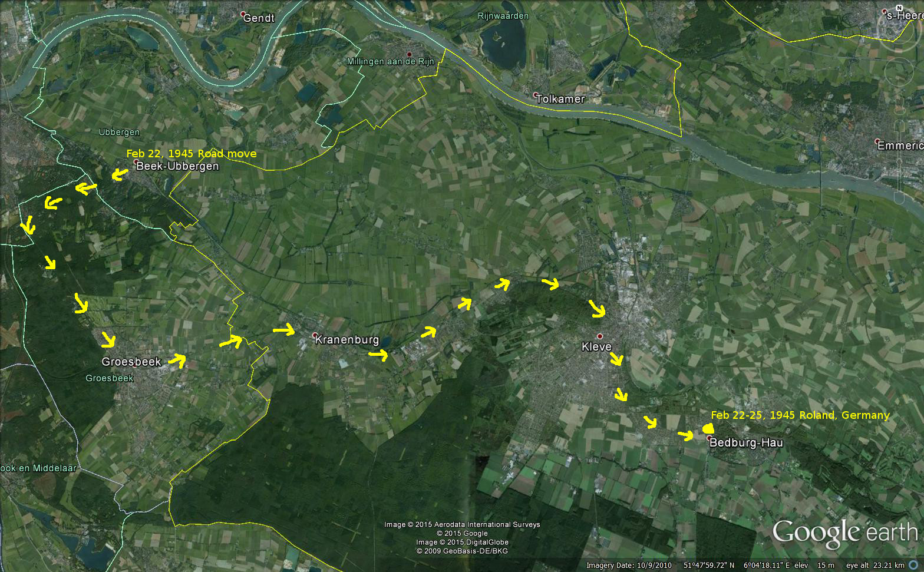Screen dimensions: 924x572
Task: Click the Kleve placemark dot
Action: click(600, 336)
